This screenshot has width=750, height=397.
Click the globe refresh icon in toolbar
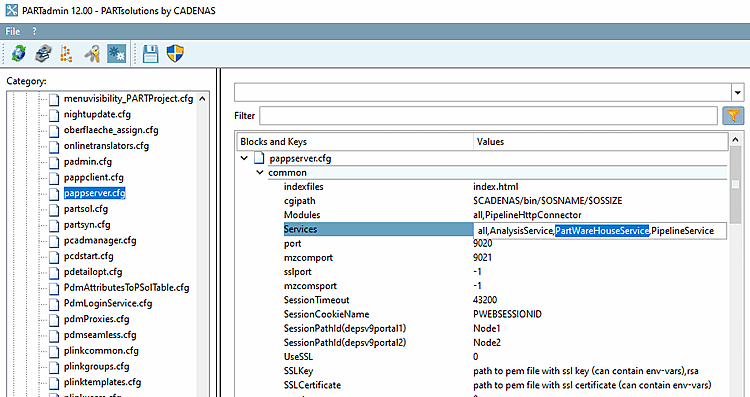point(19,54)
